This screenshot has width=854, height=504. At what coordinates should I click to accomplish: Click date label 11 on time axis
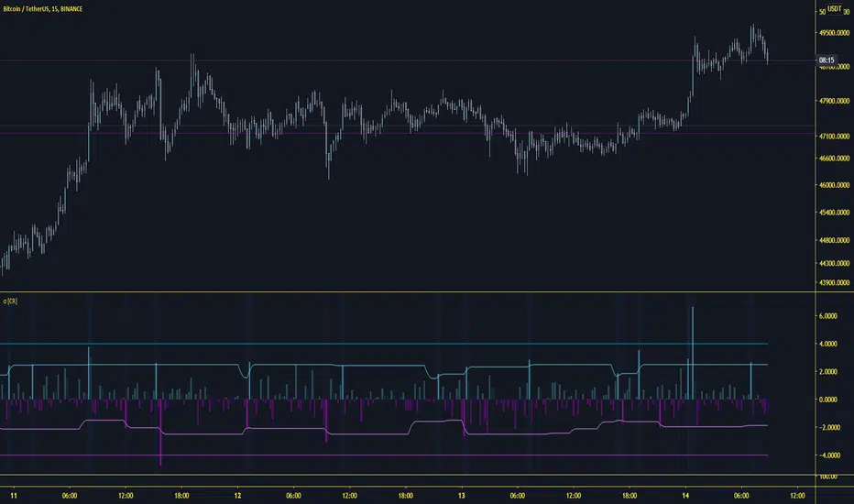[14, 496]
